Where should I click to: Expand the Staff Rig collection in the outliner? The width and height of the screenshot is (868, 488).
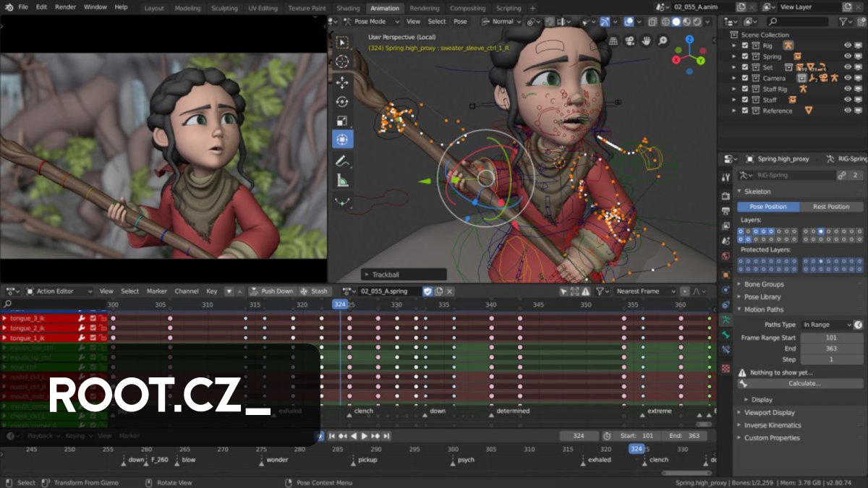pyautogui.click(x=734, y=89)
